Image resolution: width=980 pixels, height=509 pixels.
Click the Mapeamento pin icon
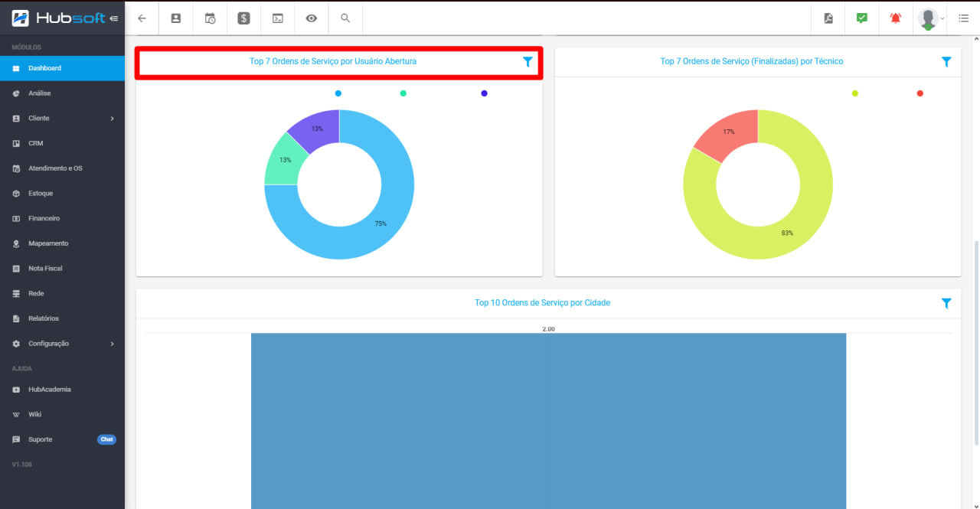(16, 243)
